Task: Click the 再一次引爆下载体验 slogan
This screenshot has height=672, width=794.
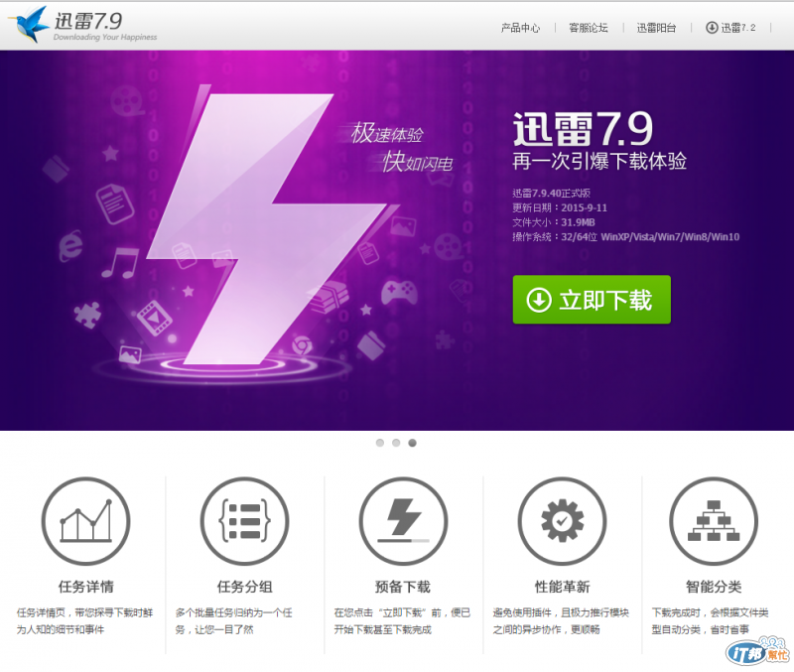Action: [x=599, y=162]
